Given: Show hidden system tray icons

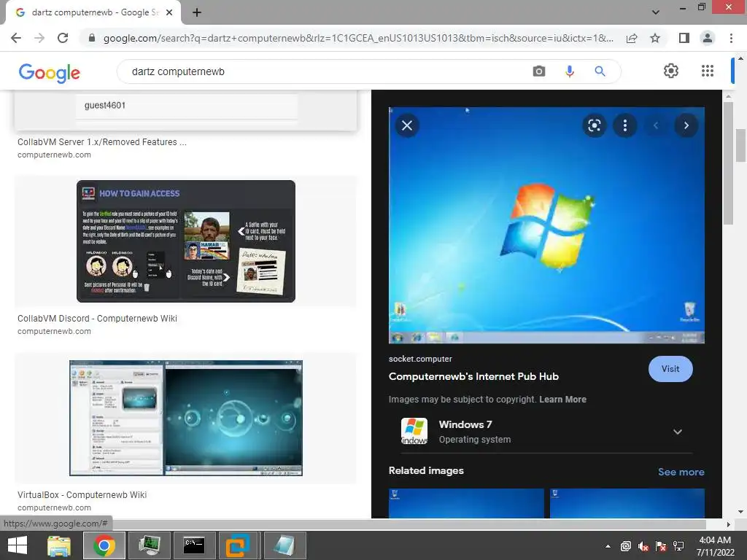Looking at the screenshot, I should coord(608,546).
